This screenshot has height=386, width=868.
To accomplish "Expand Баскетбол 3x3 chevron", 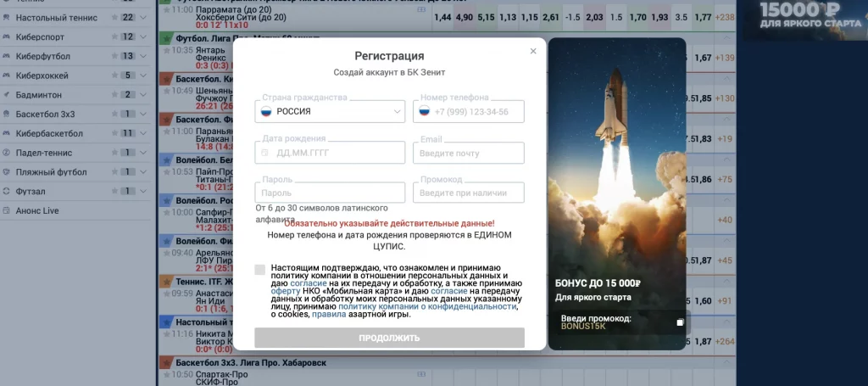I will (143, 114).
